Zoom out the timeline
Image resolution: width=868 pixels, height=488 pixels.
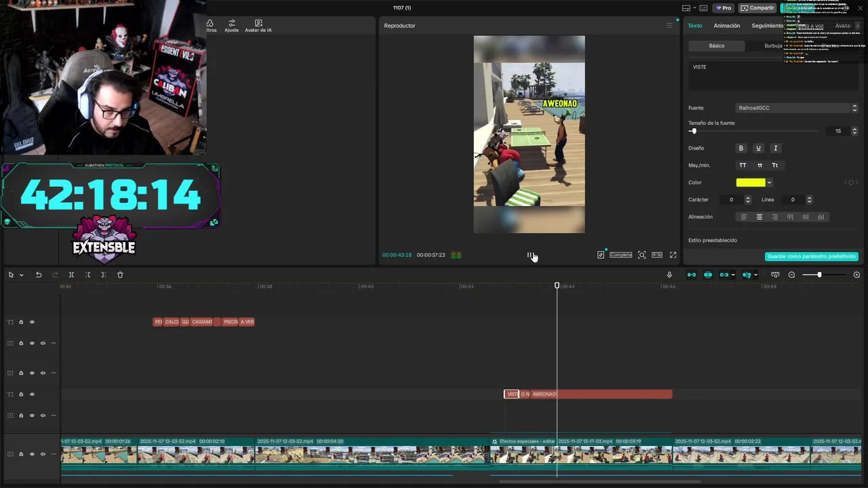point(791,274)
